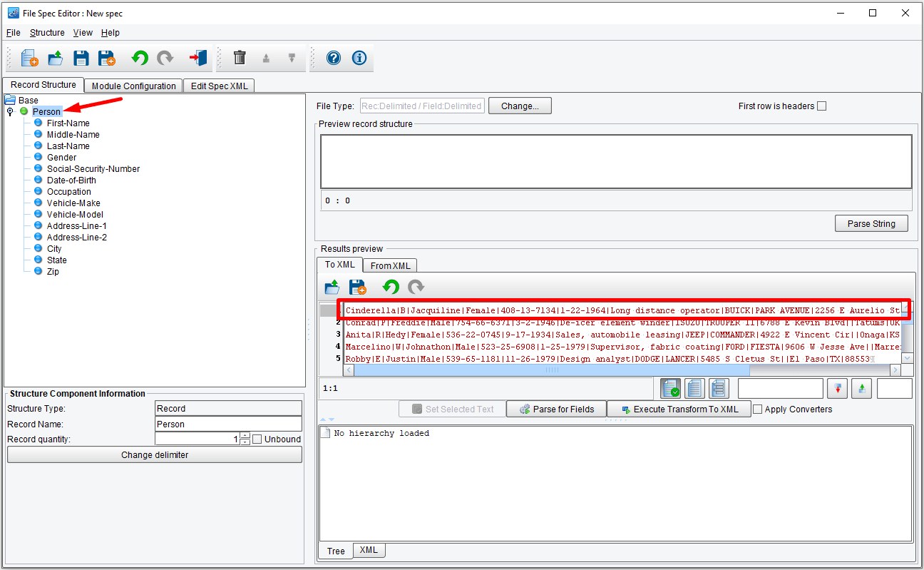This screenshot has height=570, width=924.
Task: Select the To XML tab
Action: tap(340, 265)
